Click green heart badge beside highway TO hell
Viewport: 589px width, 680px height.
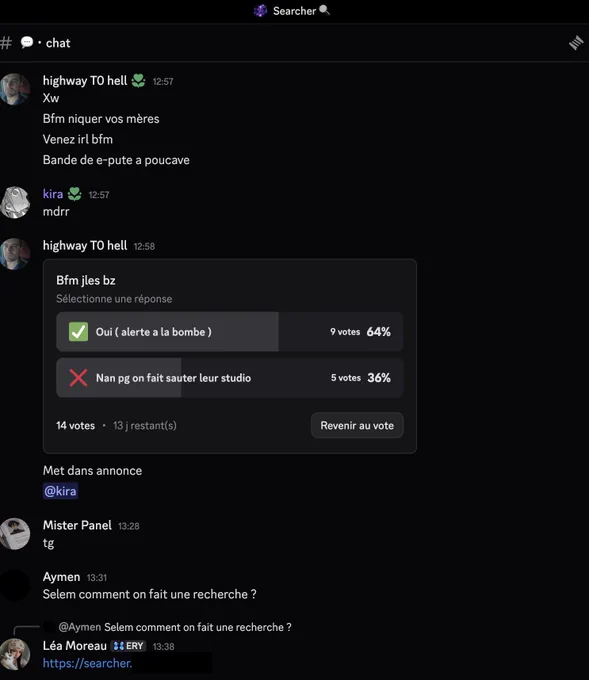(138, 81)
